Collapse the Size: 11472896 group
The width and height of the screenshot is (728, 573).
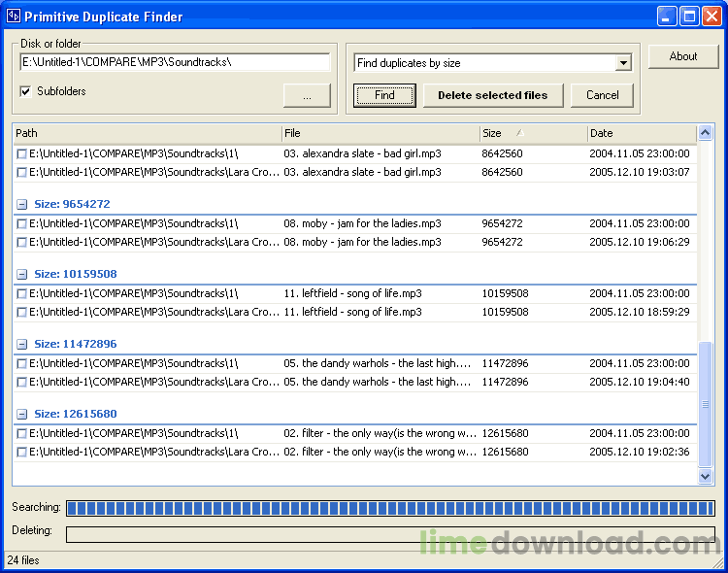click(22, 345)
